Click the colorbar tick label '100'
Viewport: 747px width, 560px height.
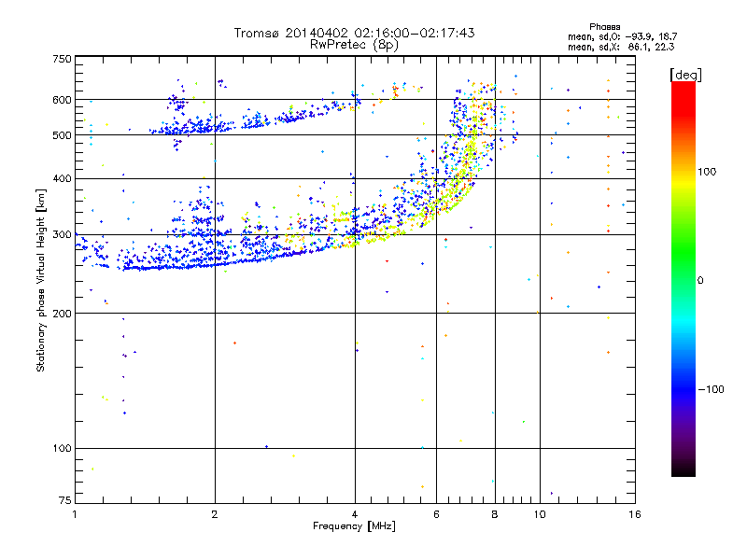click(708, 172)
